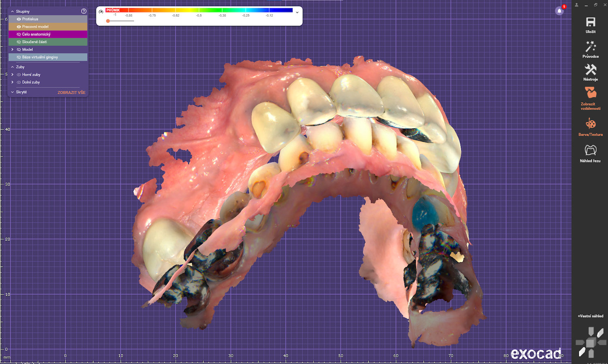The height and width of the screenshot is (364, 608).
Task: Toggle Zobrazit vzdálenosti distance display
Action: tap(591, 93)
